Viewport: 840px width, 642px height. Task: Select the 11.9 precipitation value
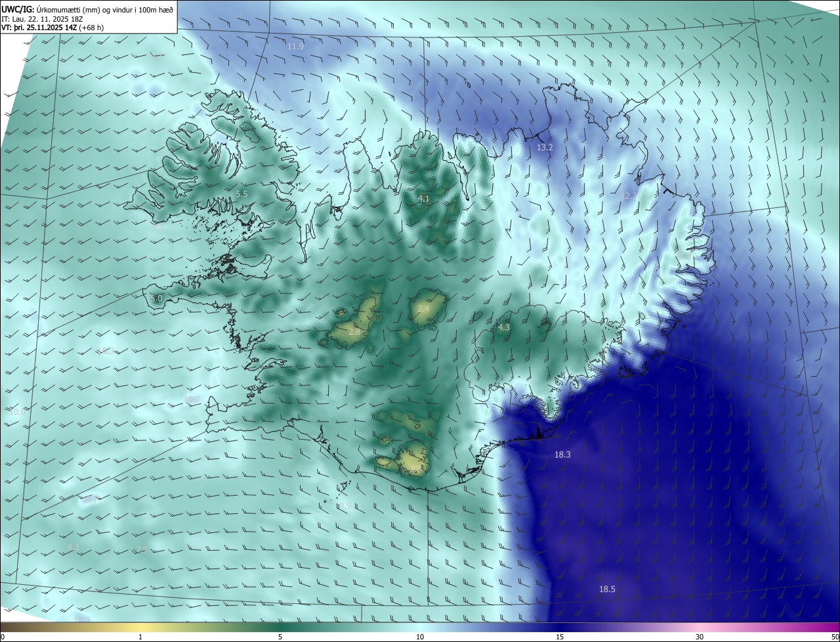(296, 47)
